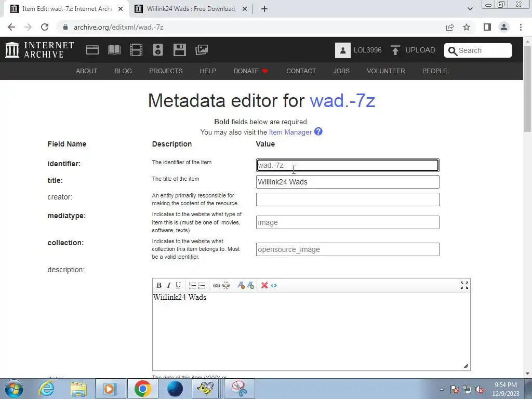Click the collection field
532x399 pixels.
[x=348, y=249]
